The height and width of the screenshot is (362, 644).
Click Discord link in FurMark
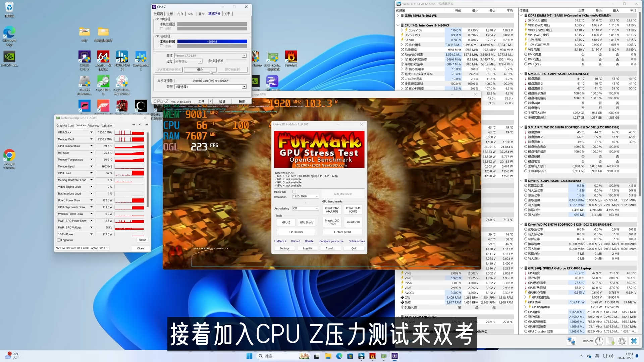click(x=296, y=241)
